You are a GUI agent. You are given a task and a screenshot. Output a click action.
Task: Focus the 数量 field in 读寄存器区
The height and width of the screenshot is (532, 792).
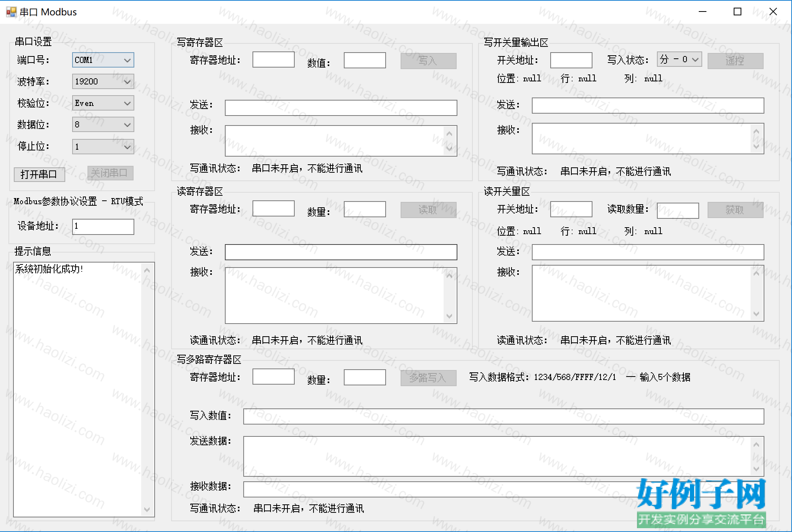point(365,209)
